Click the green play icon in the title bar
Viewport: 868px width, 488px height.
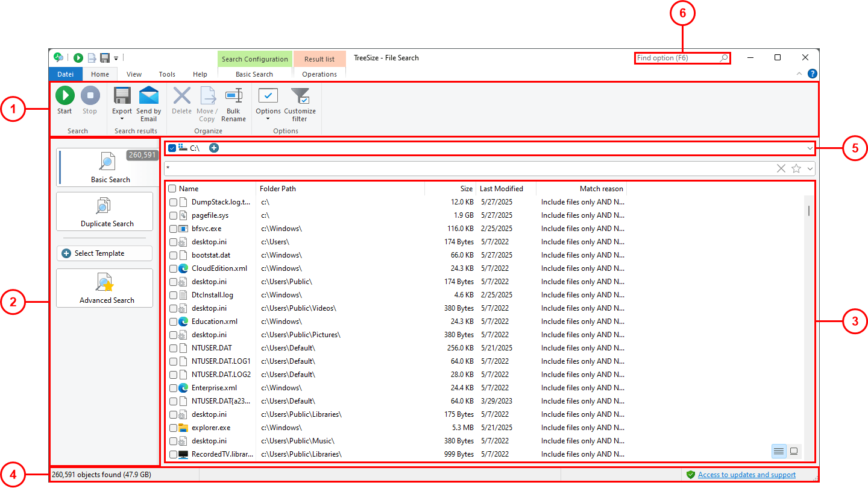coord(78,58)
